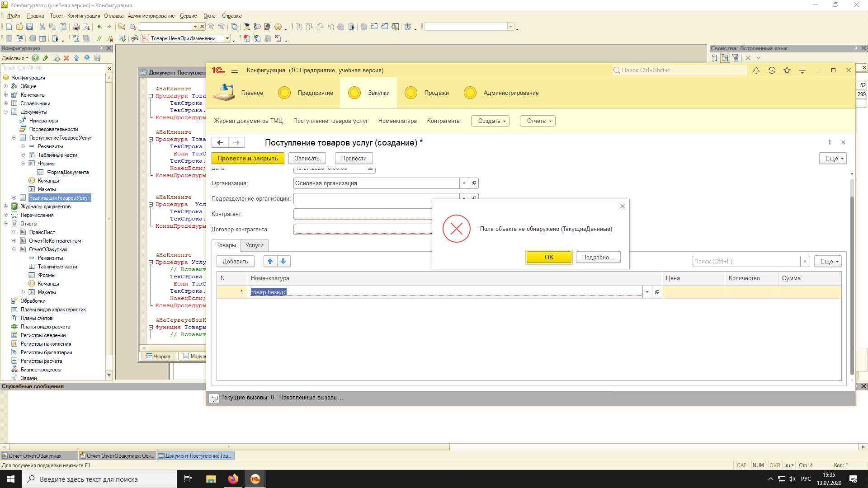This screenshot has width=868, height=488.
Task: Expand the РеализацияТоваровУслуг tree node
Action: click(14, 198)
